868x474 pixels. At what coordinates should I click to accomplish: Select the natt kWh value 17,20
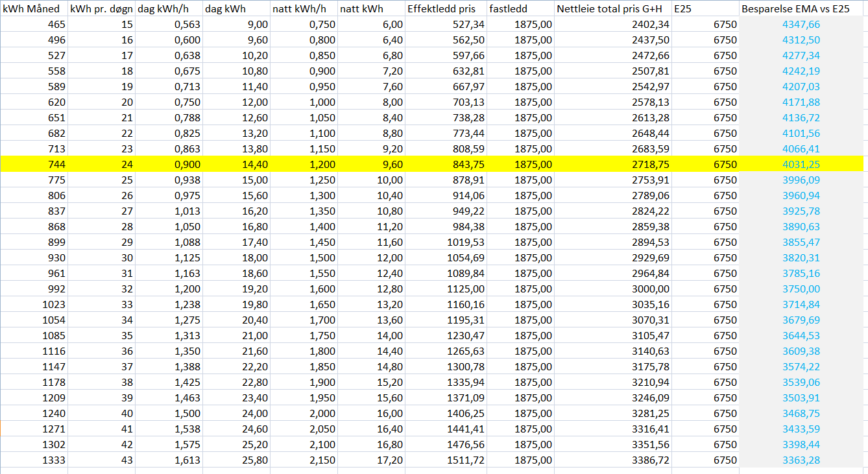point(371,460)
